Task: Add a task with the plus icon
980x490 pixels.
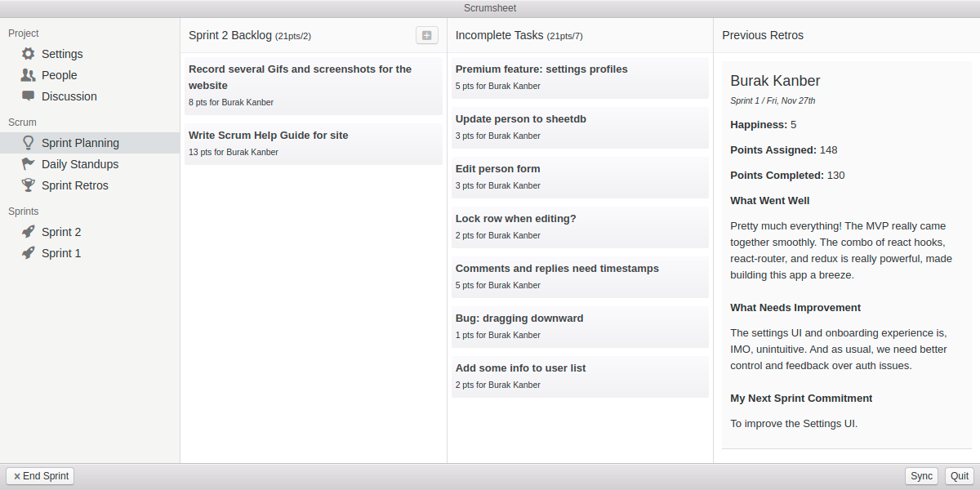Action: click(426, 35)
